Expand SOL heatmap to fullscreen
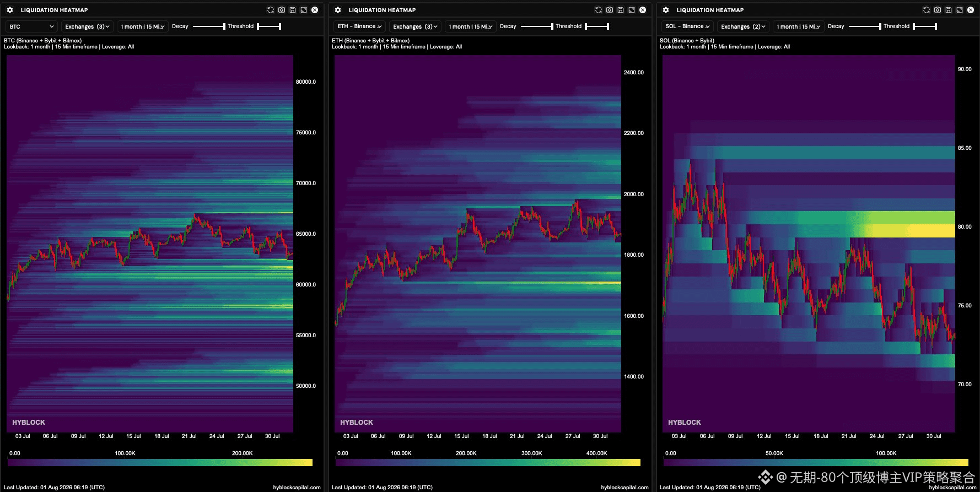Screen dimensions: 980x492 coord(960,10)
